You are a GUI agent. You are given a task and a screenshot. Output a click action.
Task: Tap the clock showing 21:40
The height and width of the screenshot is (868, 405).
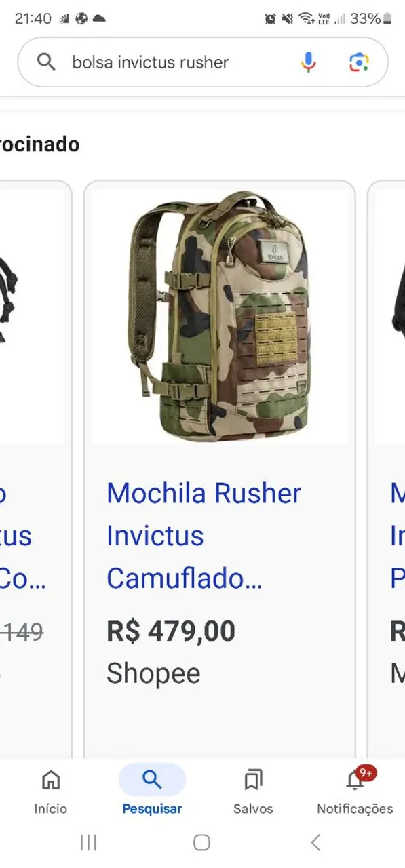click(33, 18)
